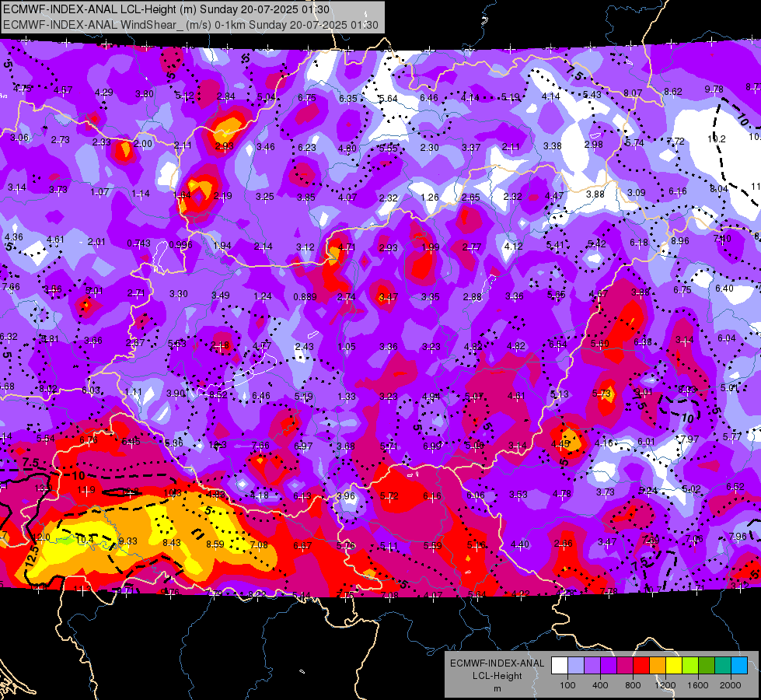Click the wind shear value 8.07

pyautogui.click(x=633, y=93)
